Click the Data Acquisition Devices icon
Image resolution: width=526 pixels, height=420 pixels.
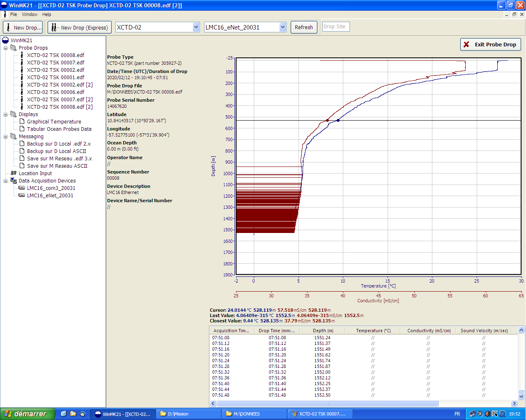tap(14, 180)
